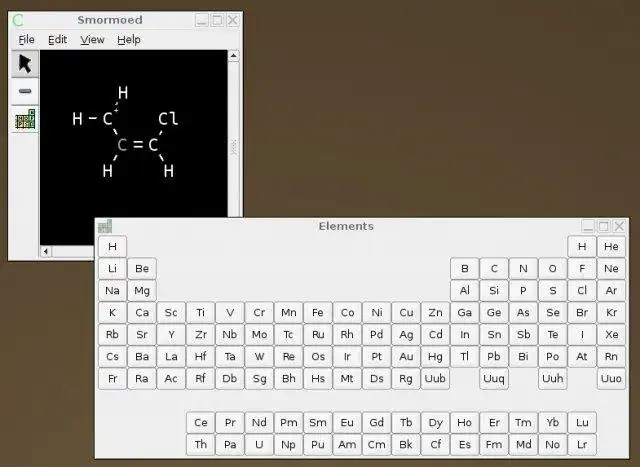This screenshot has width=640, height=467.
Task: Choose Plutonium (Pu) element button
Action: pos(318,445)
